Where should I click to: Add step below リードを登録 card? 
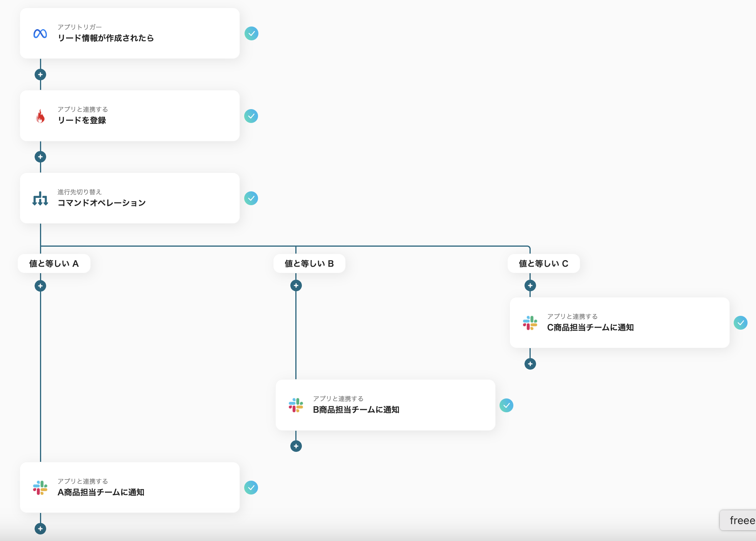click(x=40, y=157)
